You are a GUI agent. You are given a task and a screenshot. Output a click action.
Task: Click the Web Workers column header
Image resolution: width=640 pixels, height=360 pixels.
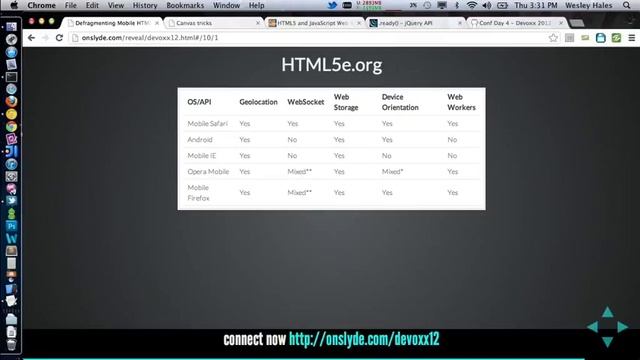(461, 102)
